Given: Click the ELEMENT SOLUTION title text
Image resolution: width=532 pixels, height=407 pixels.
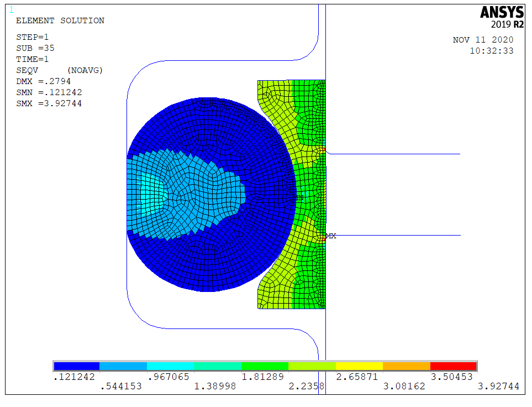Looking at the screenshot, I should (x=60, y=21).
